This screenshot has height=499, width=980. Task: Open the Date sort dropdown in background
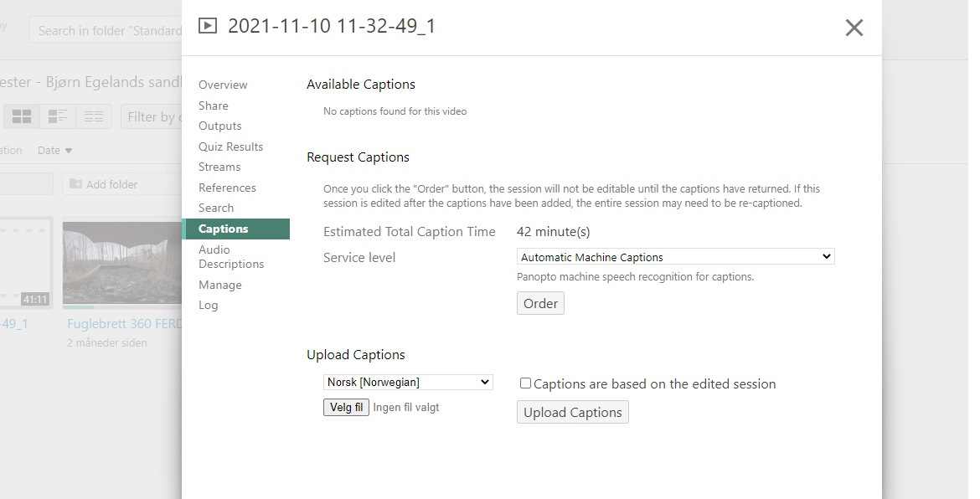click(x=55, y=151)
